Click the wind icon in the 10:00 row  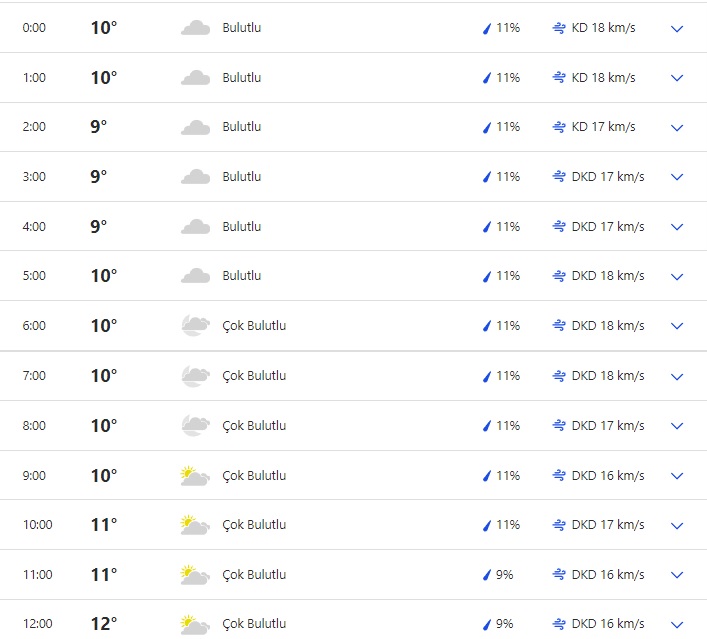[x=559, y=525]
